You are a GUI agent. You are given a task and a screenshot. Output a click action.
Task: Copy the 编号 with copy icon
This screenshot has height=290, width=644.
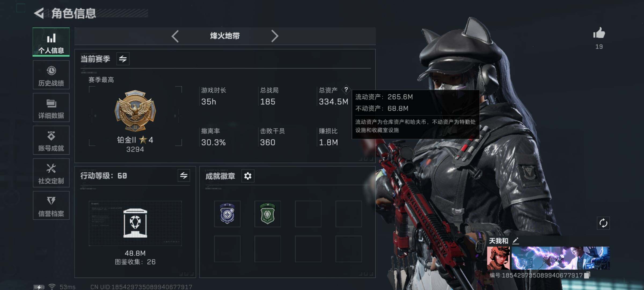point(587,275)
